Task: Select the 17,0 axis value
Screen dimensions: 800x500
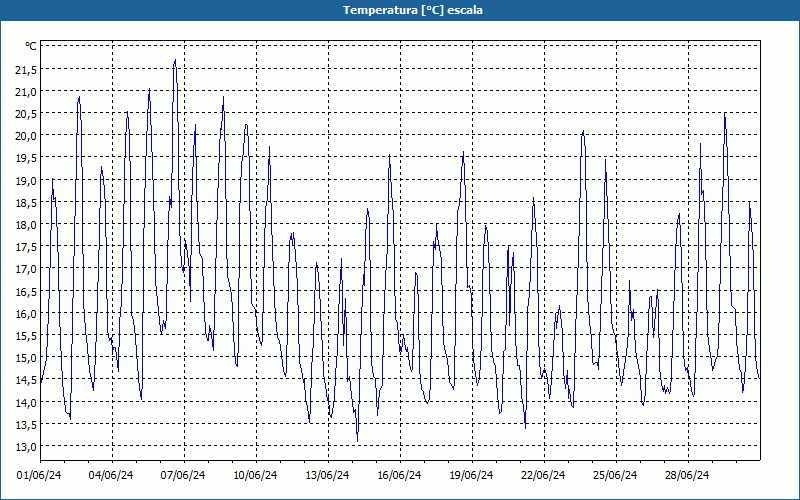Action: coord(26,269)
